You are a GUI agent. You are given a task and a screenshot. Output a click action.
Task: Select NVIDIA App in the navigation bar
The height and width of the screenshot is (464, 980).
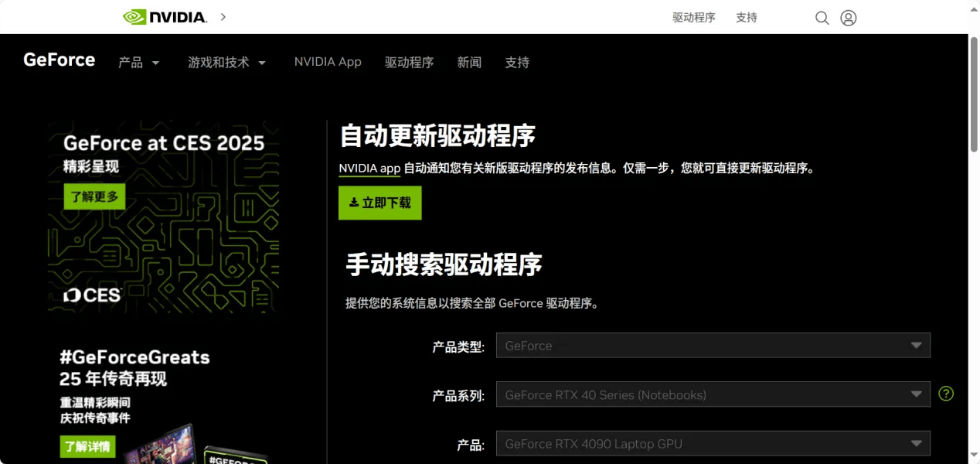tap(328, 63)
